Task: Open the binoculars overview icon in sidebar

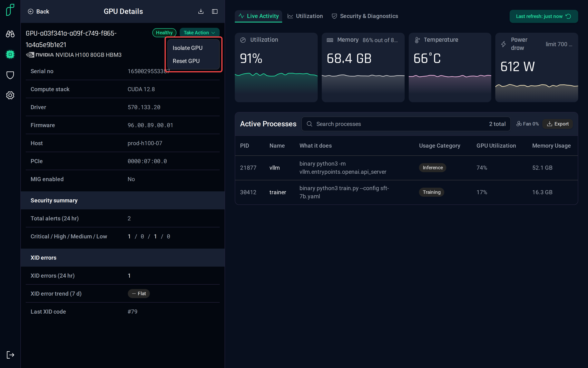Action: (10, 34)
